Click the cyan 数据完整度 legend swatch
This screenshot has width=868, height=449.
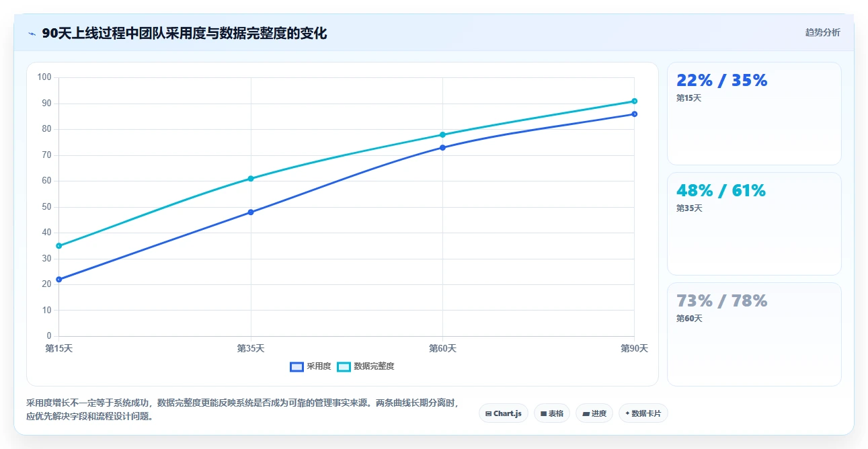pos(344,366)
